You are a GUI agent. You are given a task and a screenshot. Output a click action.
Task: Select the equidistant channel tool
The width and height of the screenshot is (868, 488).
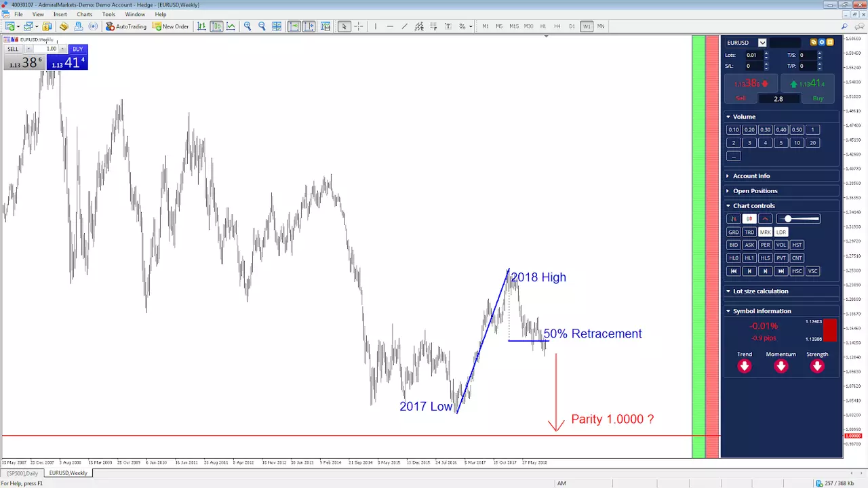[419, 26]
